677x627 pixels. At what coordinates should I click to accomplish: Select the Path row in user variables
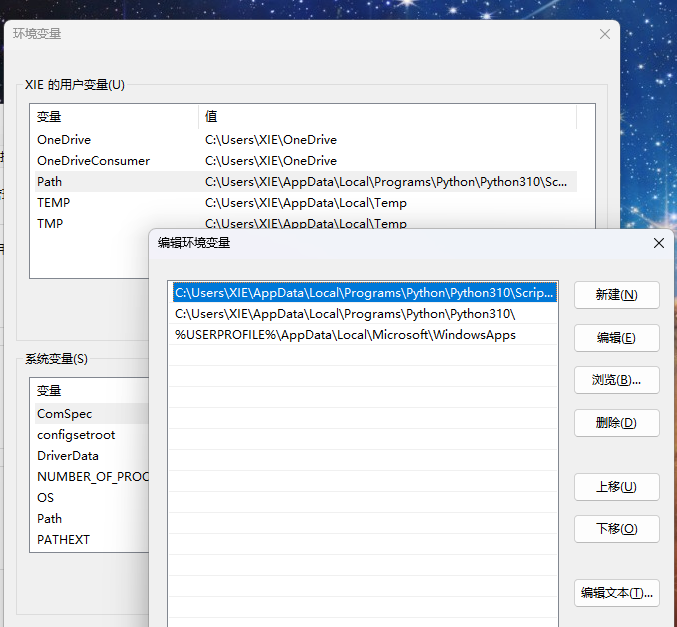tap(306, 182)
